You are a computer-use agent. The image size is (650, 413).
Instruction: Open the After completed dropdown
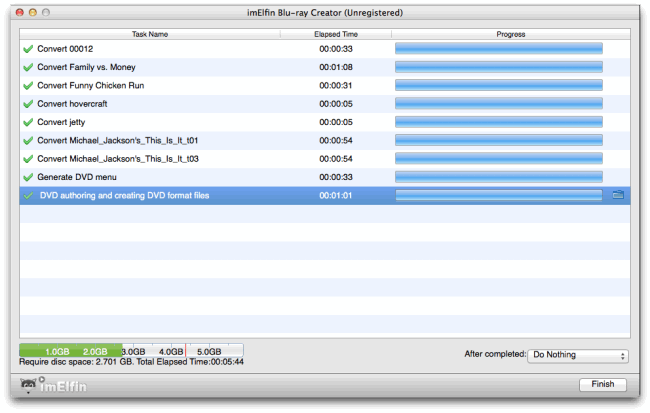point(578,355)
